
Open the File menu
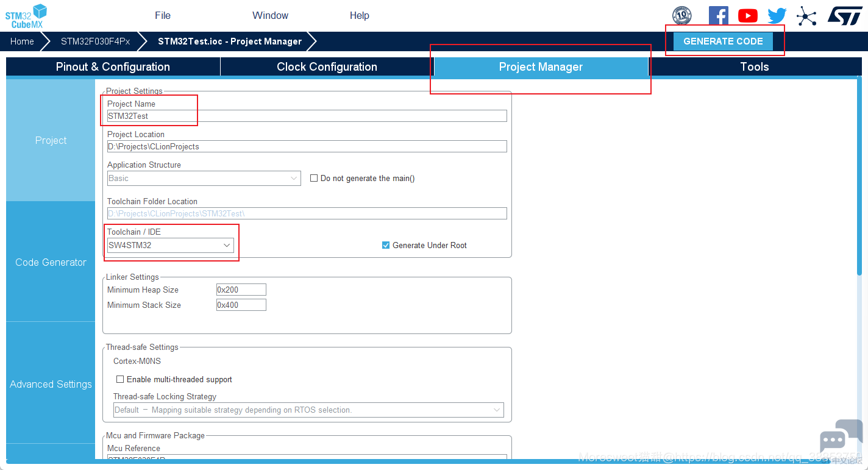(163, 16)
